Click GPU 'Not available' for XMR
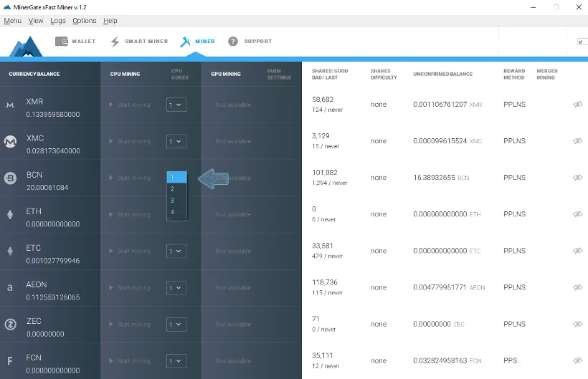Viewport: 588px width, 379px height. (x=233, y=105)
